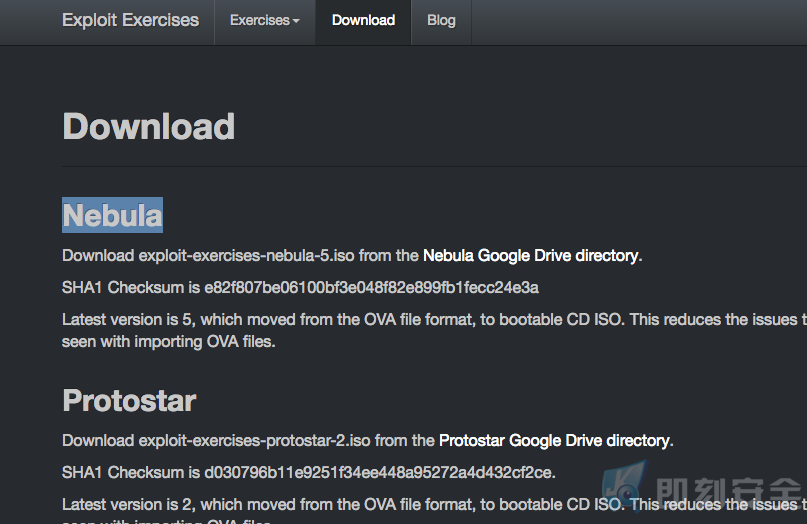Open the Exploit Exercises home link
The image size is (807, 524).
point(130,20)
